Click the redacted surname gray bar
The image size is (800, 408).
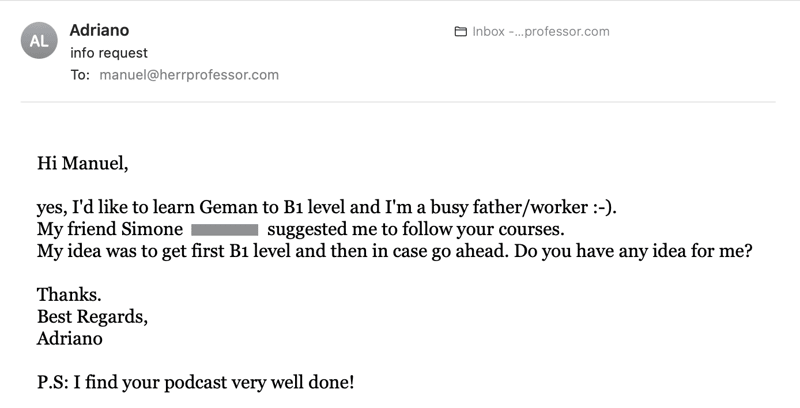224,230
